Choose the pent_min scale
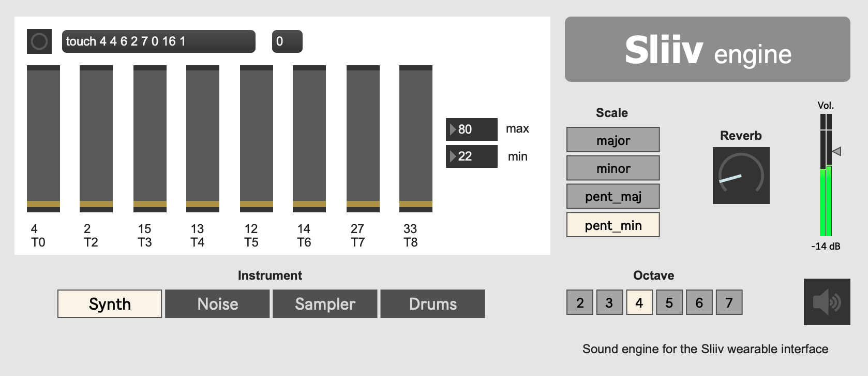The height and width of the screenshot is (376, 868). click(x=613, y=225)
